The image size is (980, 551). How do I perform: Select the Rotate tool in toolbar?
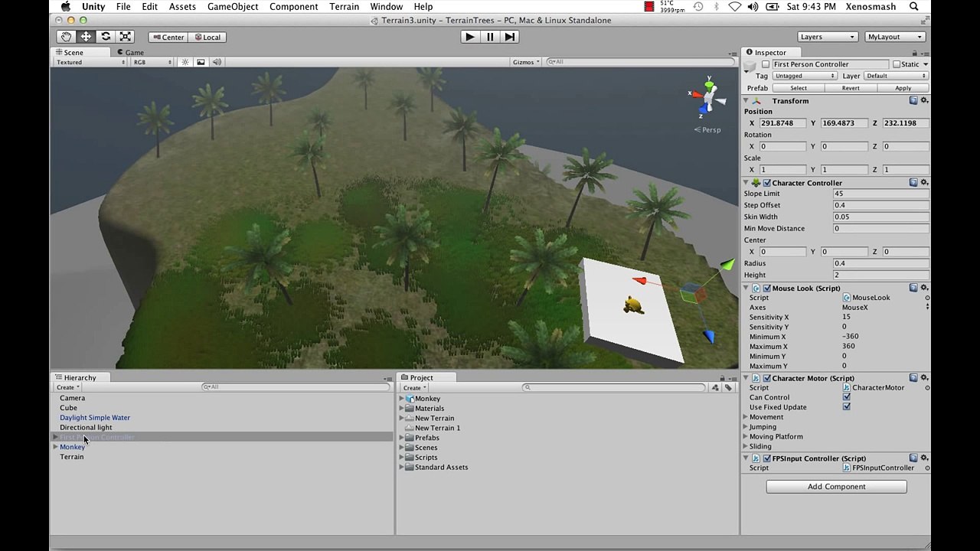pyautogui.click(x=106, y=37)
